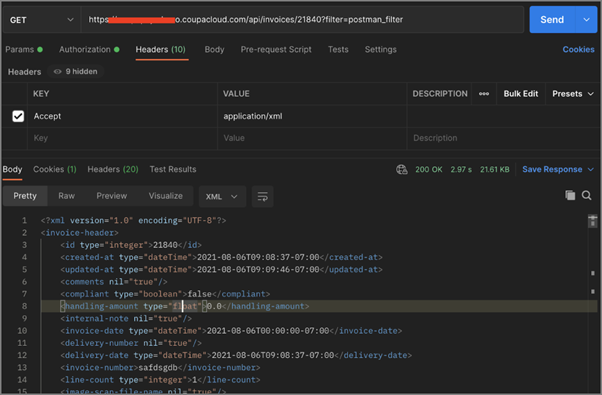Open the Presets dropdown

coord(573,94)
